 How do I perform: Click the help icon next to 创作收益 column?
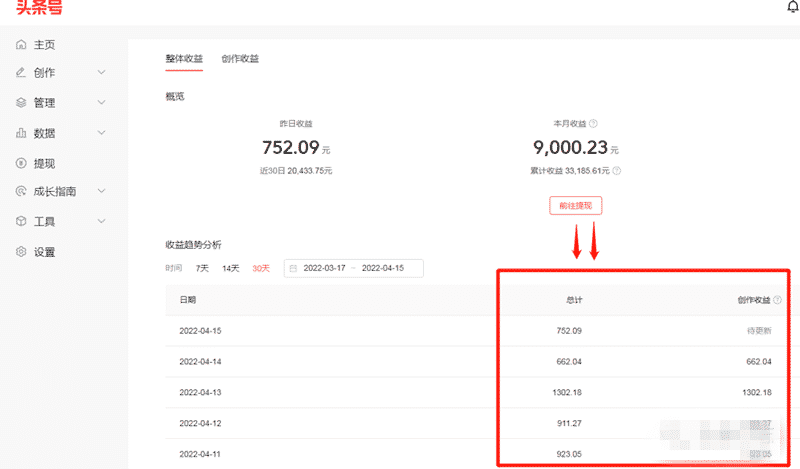(777, 300)
